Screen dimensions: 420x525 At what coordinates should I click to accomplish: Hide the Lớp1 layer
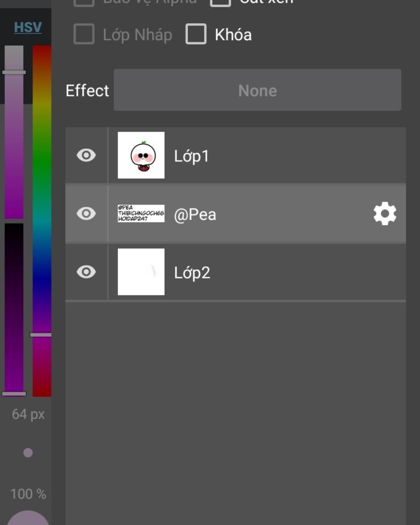pyautogui.click(x=86, y=155)
